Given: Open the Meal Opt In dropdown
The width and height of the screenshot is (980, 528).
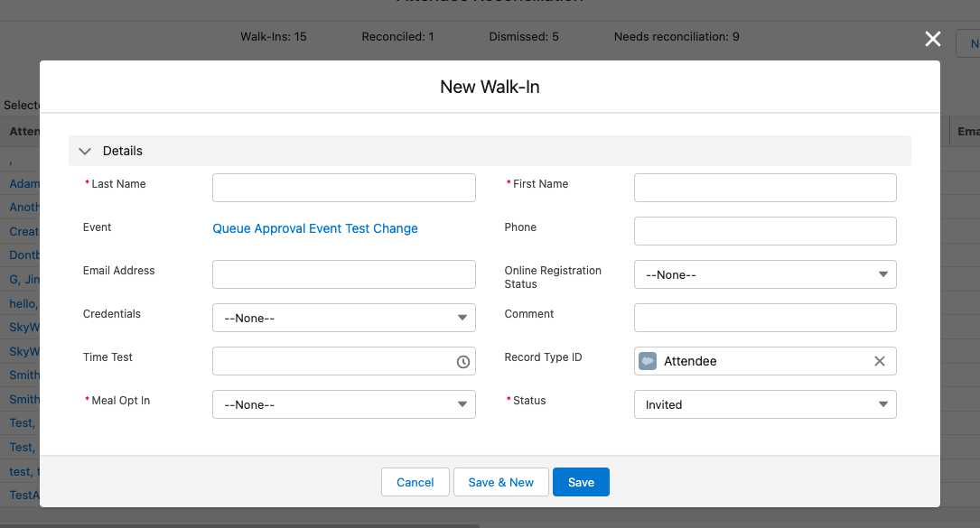Looking at the screenshot, I should coord(343,404).
